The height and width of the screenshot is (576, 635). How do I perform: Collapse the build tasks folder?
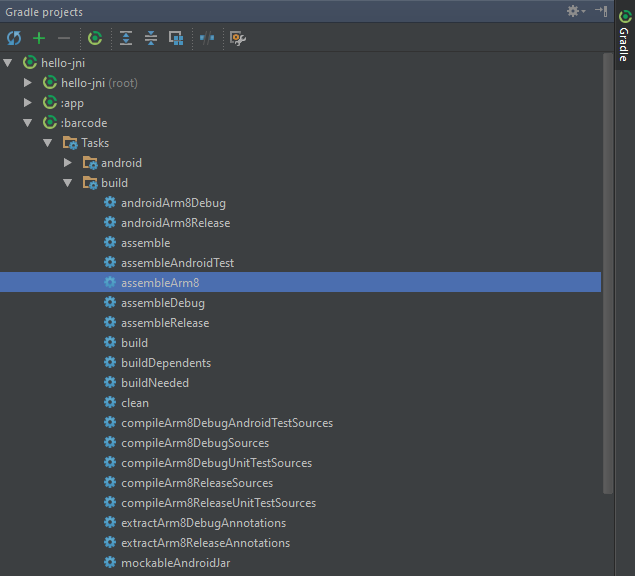(x=68, y=183)
